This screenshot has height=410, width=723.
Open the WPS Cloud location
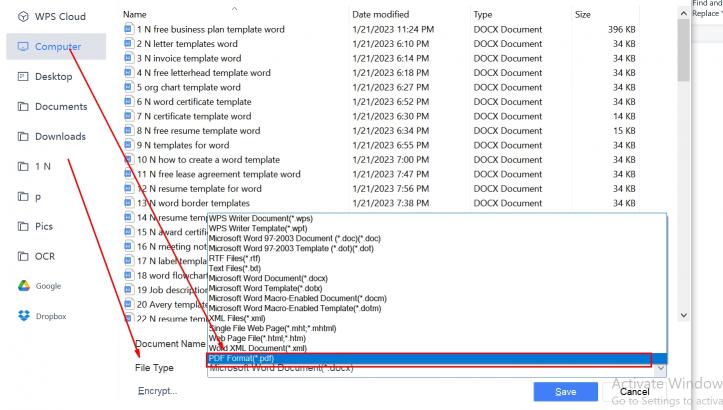coord(52,17)
